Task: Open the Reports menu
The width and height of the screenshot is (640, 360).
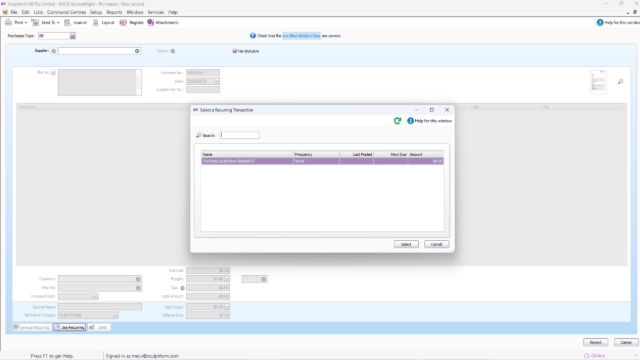Action: [114, 12]
